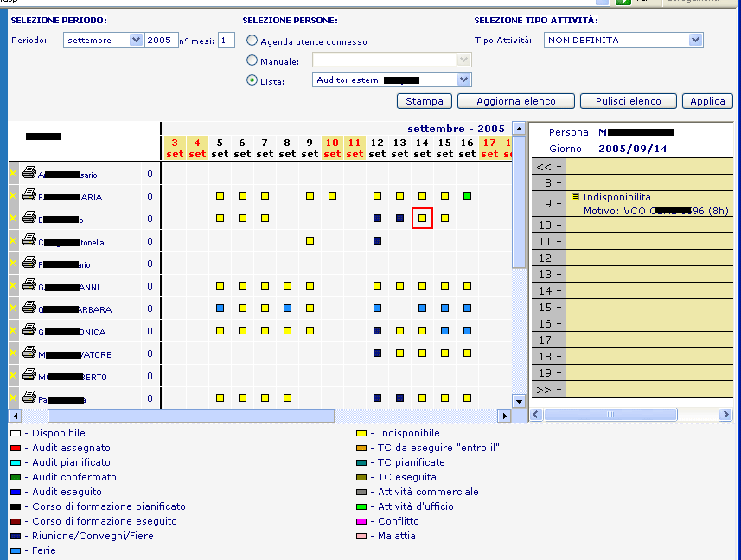Viewport: 741px width, 560px height.
Task: Select the yellow square on 10 set, ARIA row
Action: pos(332,196)
